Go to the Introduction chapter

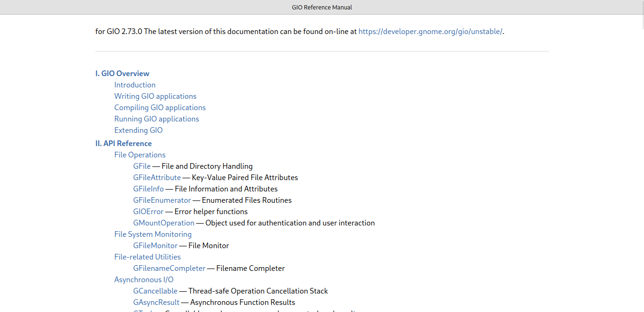(x=135, y=85)
